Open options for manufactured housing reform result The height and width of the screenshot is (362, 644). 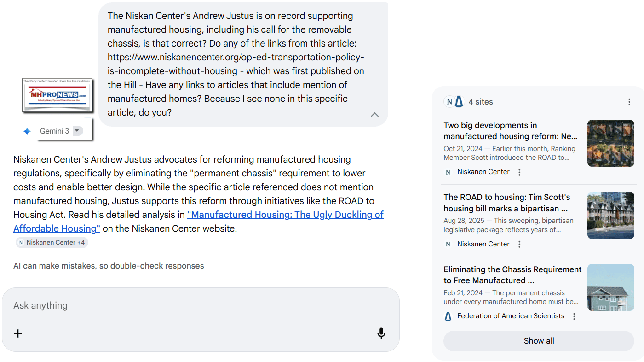519,172
